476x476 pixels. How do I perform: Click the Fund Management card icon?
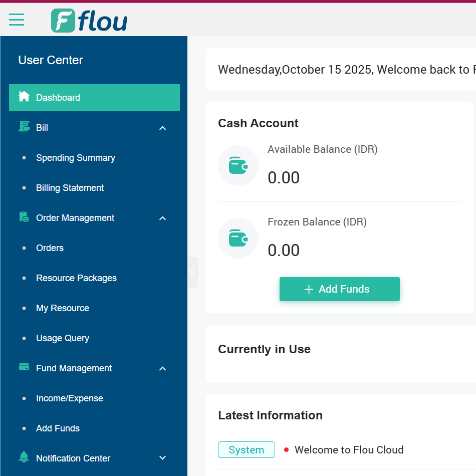coord(24,367)
